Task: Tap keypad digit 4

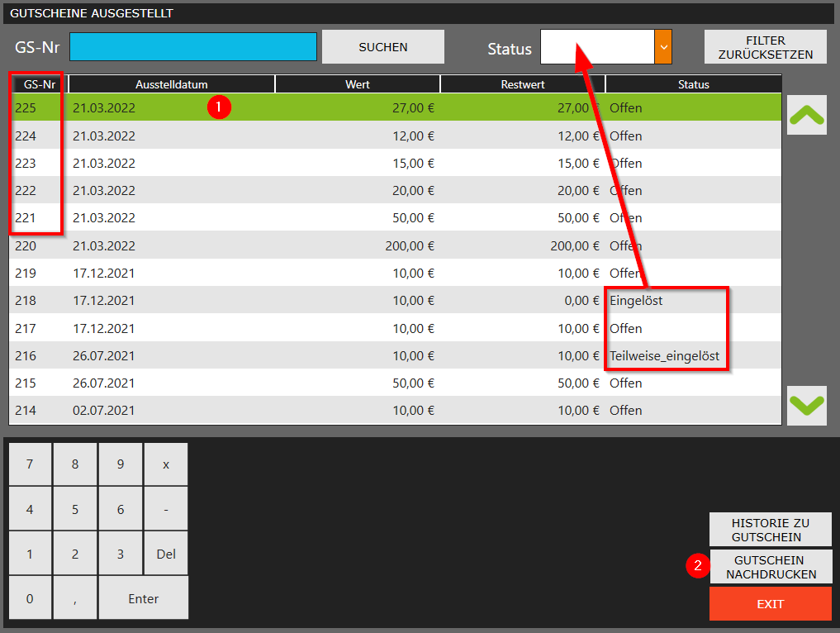Action: (x=30, y=509)
